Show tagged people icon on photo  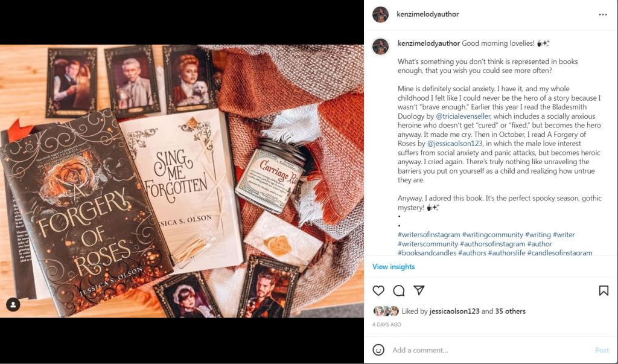click(13, 304)
